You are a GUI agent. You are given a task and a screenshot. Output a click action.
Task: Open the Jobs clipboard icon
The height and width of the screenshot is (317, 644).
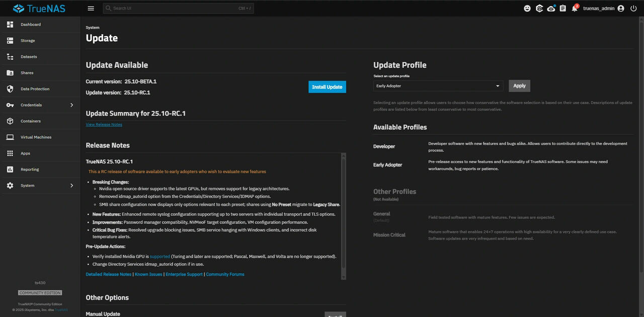[x=562, y=9]
